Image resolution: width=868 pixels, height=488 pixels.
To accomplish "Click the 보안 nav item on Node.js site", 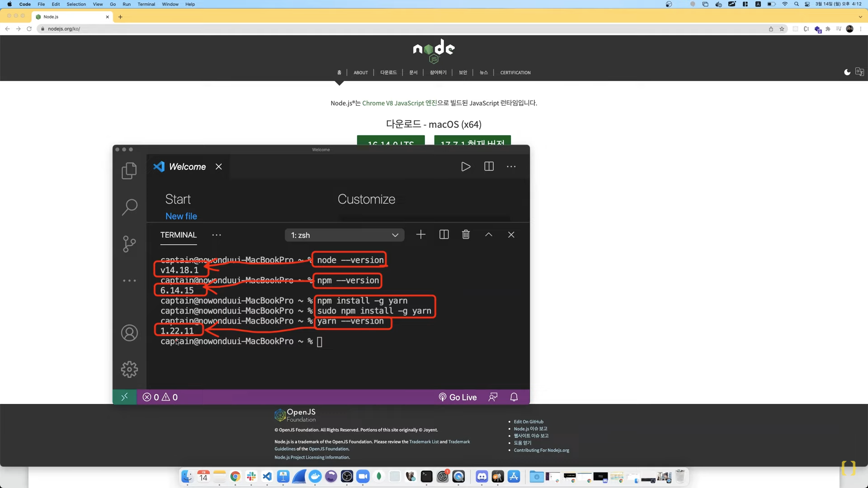I will [463, 73].
